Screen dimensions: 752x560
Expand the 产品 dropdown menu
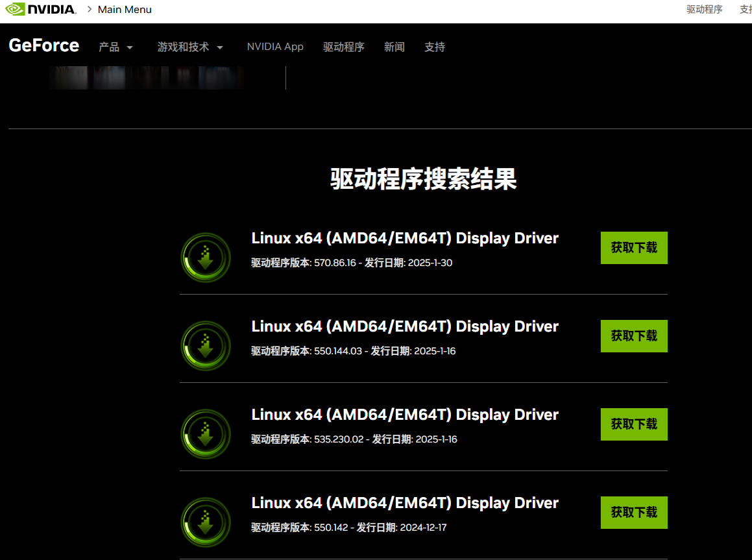(x=115, y=47)
